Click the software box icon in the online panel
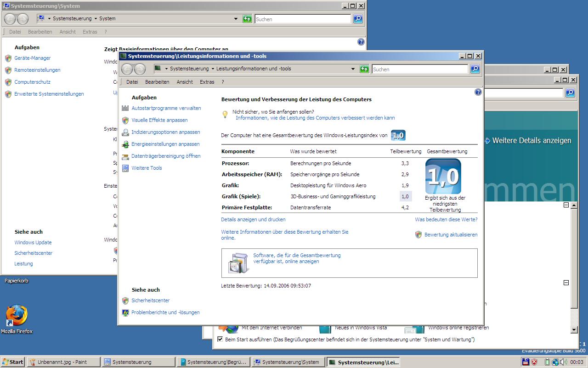588x368 pixels. pos(239,263)
